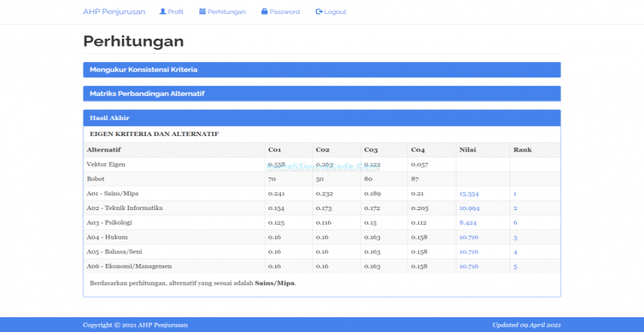644x332 pixels.
Task: Click the Nilai value 10.994
Action: tap(469, 209)
